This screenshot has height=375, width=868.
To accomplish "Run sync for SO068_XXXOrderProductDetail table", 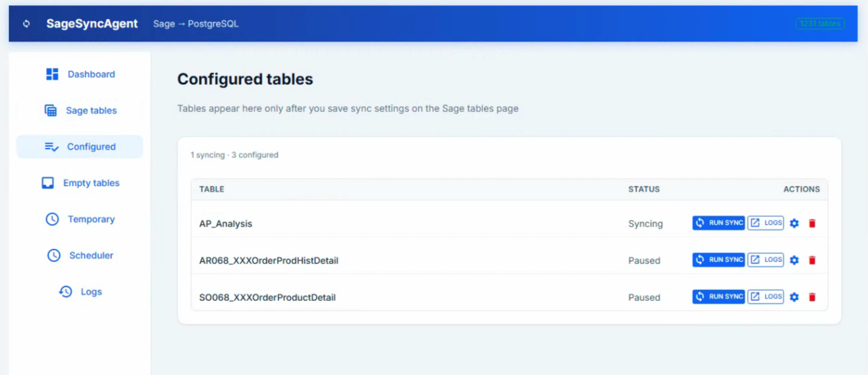I will 718,296.
